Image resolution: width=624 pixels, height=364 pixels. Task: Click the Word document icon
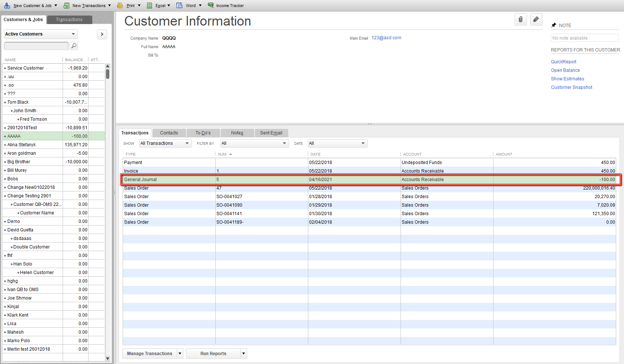(x=179, y=6)
